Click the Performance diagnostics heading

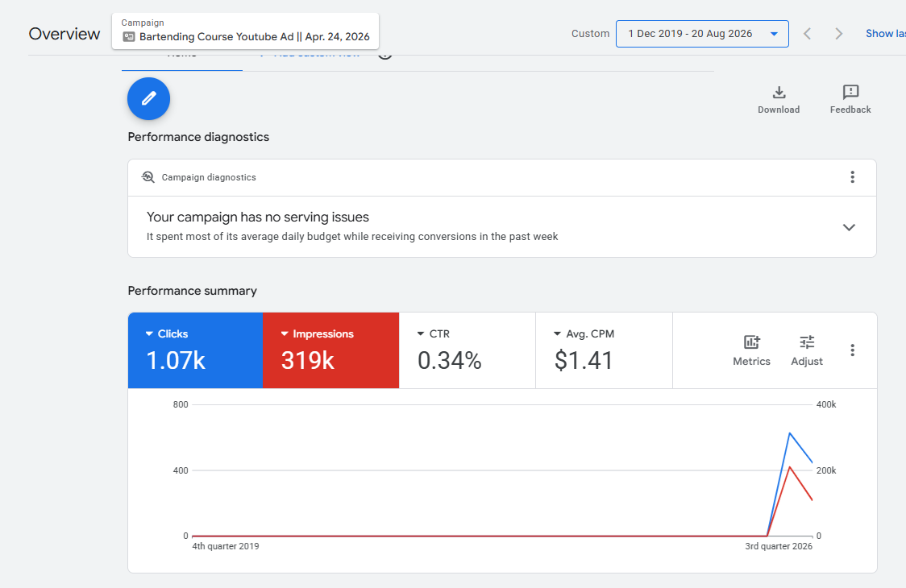(x=198, y=137)
